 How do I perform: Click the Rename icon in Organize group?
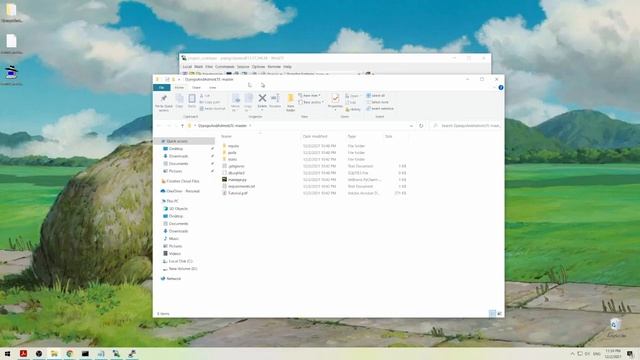(275, 100)
